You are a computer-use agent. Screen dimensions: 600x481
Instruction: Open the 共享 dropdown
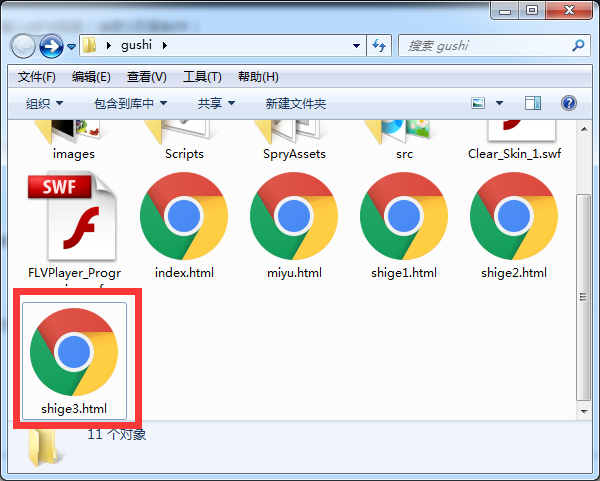pos(216,103)
